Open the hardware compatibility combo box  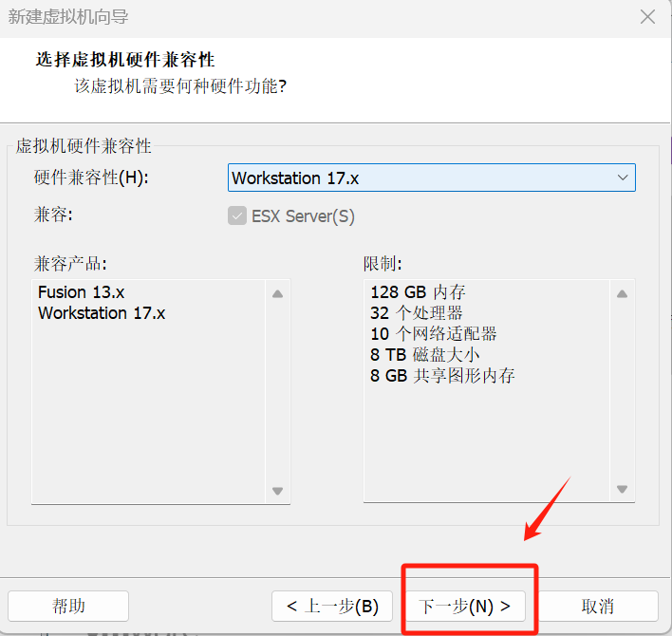pyautogui.click(x=418, y=178)
